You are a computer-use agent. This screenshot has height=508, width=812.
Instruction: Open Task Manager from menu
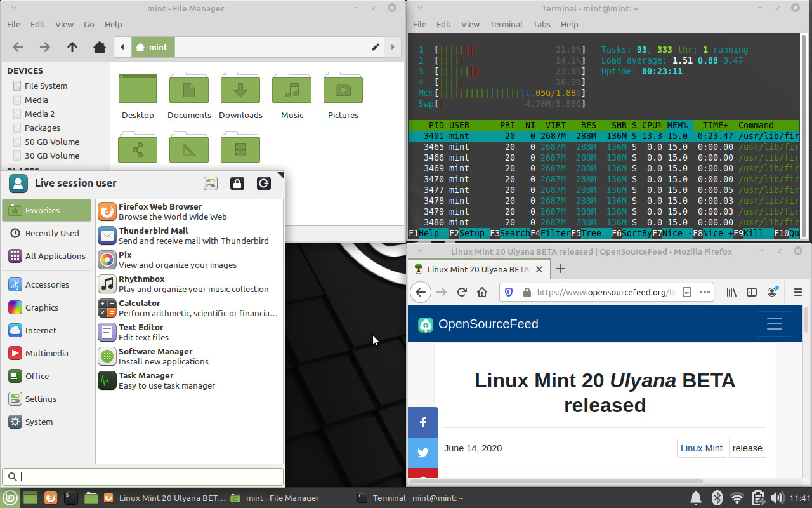point(189,380)
